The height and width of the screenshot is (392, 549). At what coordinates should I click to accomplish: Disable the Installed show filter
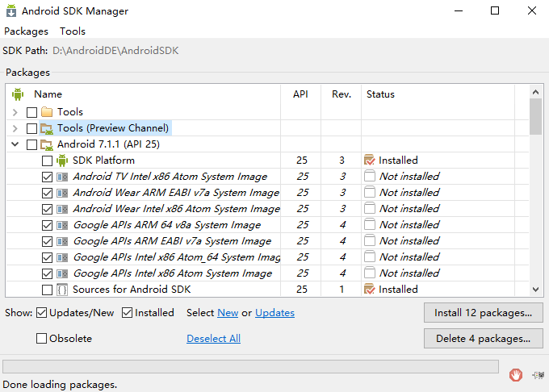127,313
